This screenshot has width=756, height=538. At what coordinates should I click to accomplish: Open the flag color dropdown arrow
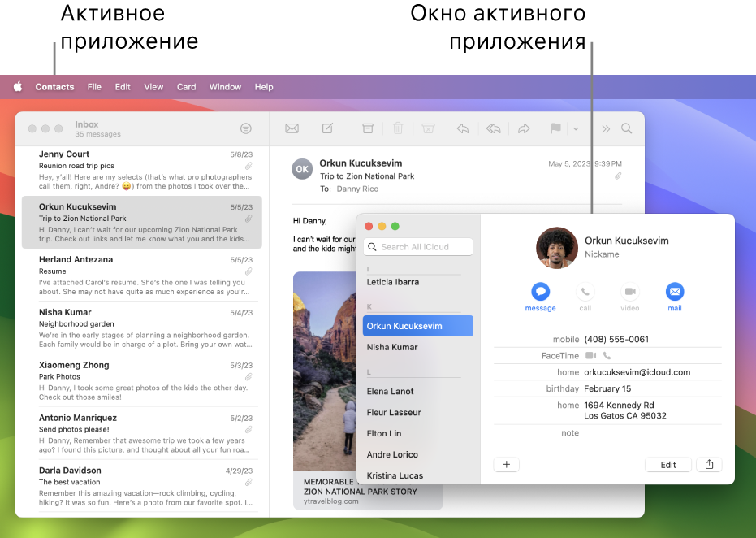click(576, 128)
